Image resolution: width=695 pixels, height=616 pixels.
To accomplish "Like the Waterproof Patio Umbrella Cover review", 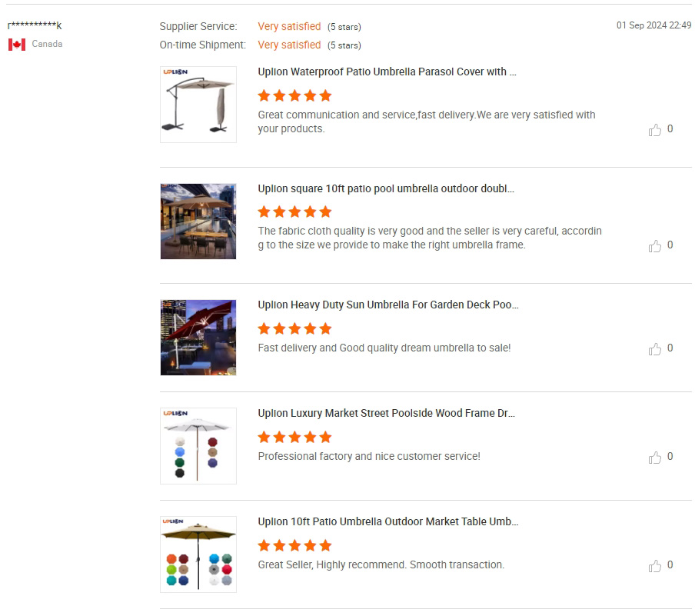I will point(655,130).
